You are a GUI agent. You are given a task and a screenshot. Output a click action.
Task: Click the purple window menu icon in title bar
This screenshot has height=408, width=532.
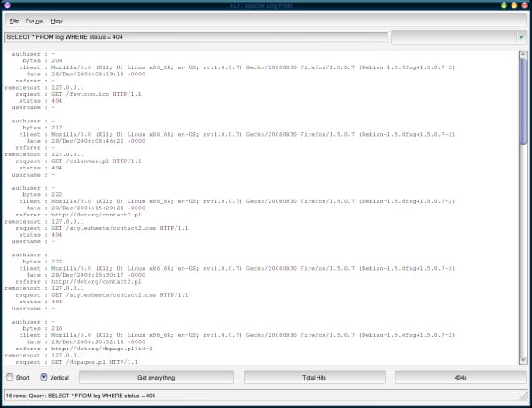(x=7, y=5)
